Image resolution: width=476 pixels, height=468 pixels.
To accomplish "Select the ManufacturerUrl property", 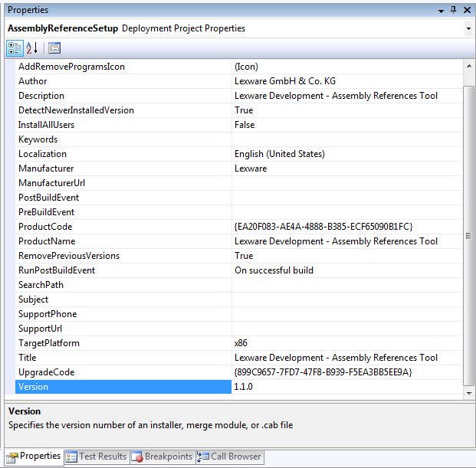I will tap(123, 183).
